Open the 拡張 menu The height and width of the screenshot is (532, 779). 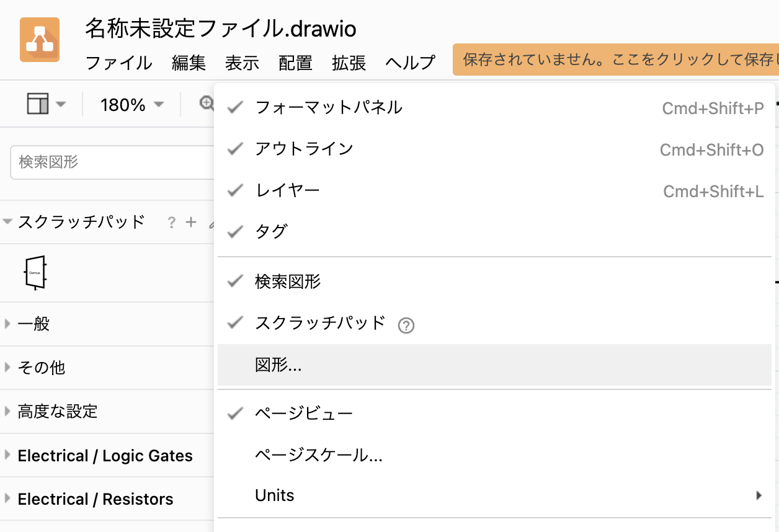tap(349, 63)
